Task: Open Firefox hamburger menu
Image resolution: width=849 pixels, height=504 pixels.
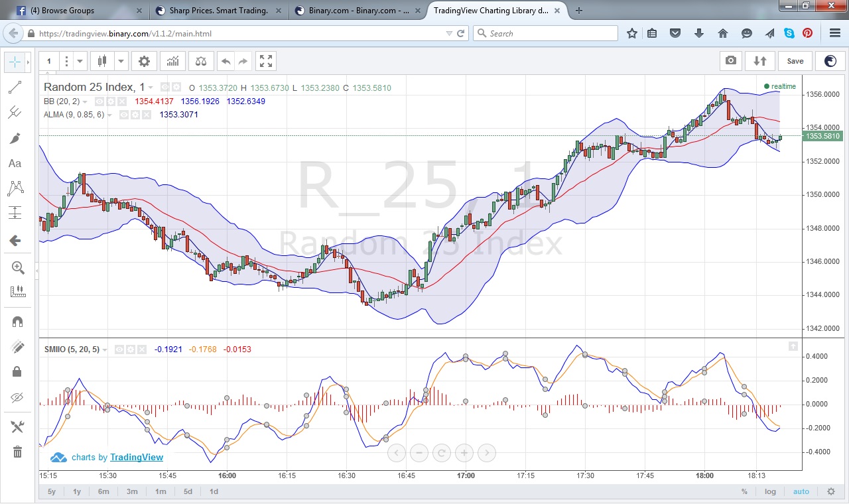Action: 835,33
